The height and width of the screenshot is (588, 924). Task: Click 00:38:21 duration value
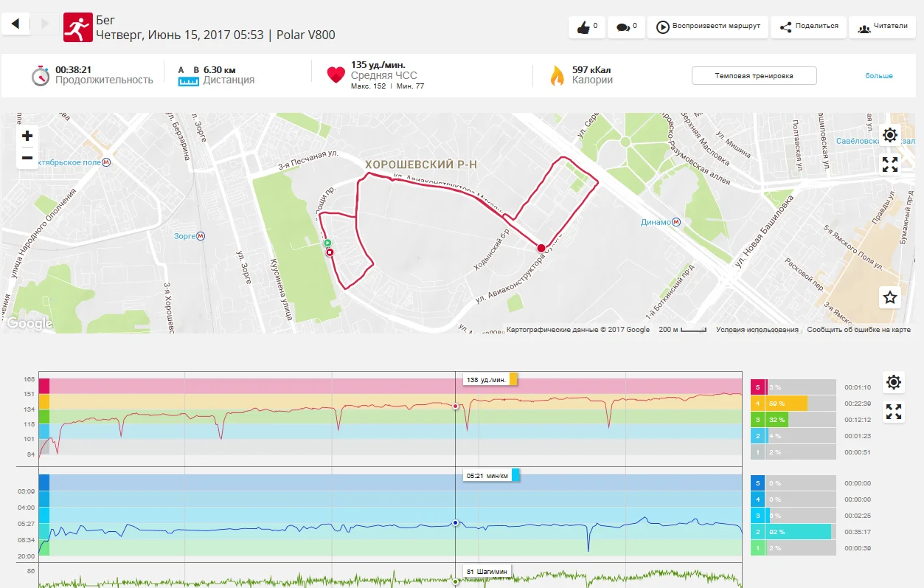click(72, 69)
